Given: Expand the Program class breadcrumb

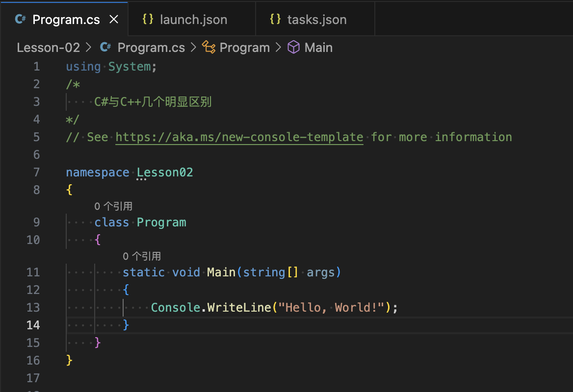Looking at the screenshot, I should click(244, 48).
